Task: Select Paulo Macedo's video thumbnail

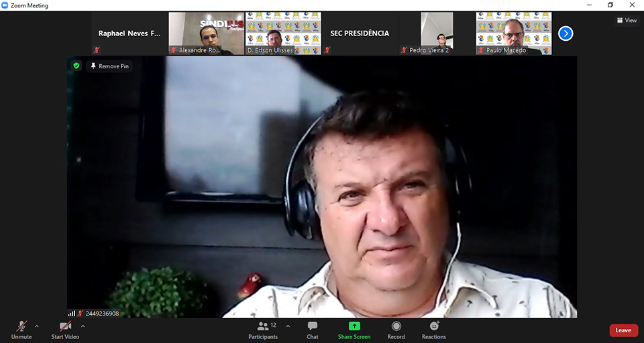Action: click(514, 33)
